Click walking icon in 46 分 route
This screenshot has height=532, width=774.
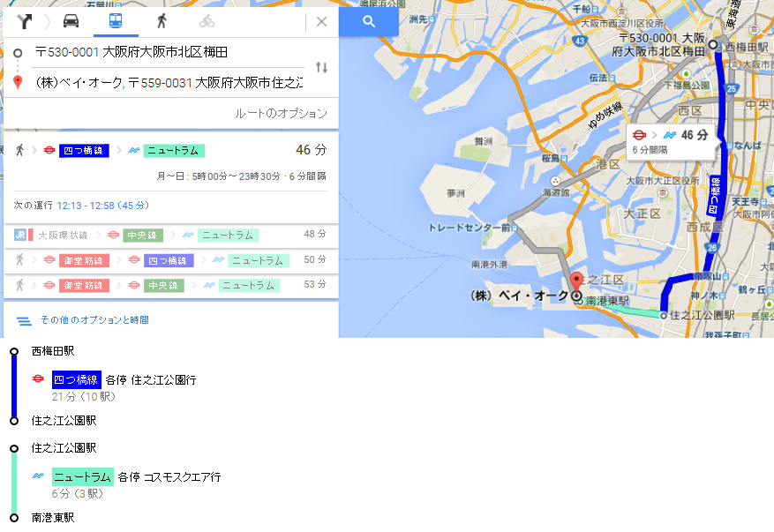19,150
